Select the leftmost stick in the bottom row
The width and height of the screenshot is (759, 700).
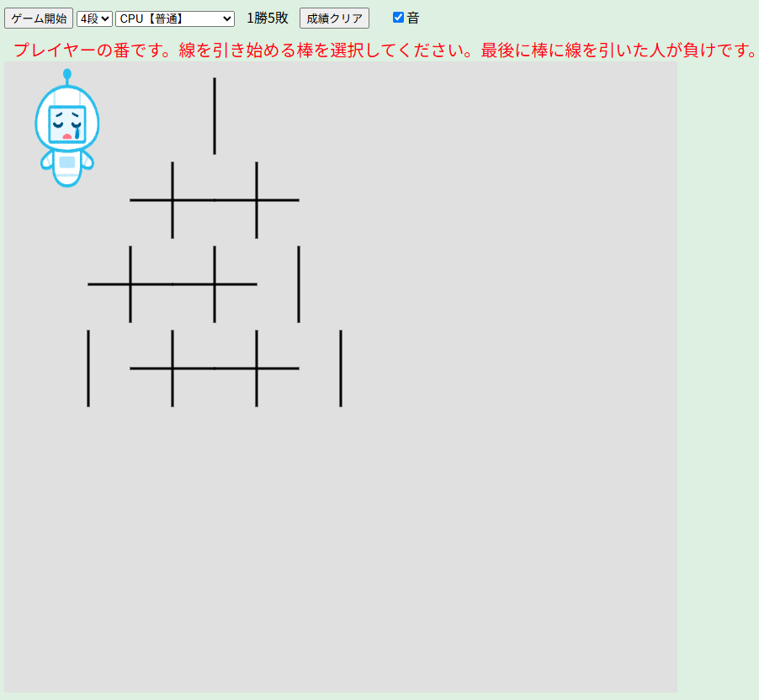(x=88, y=369)
